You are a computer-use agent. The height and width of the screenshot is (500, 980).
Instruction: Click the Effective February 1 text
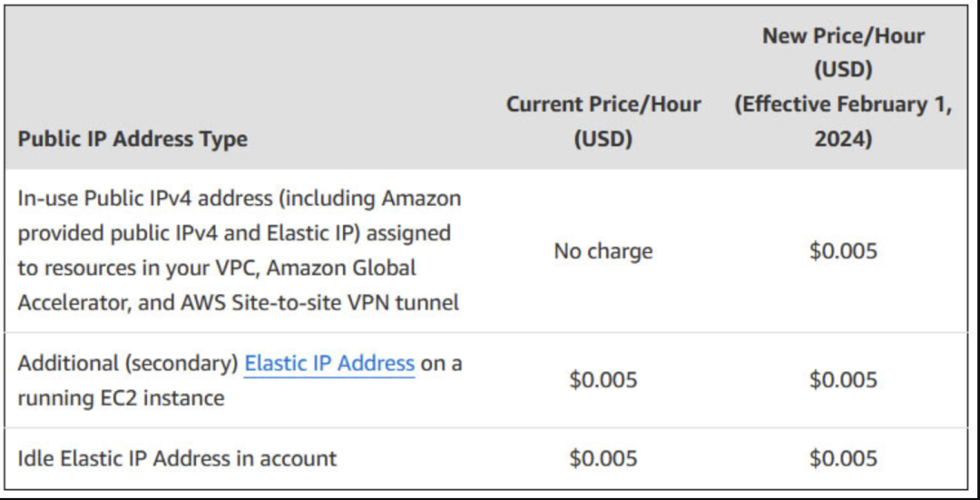point(843,104)
